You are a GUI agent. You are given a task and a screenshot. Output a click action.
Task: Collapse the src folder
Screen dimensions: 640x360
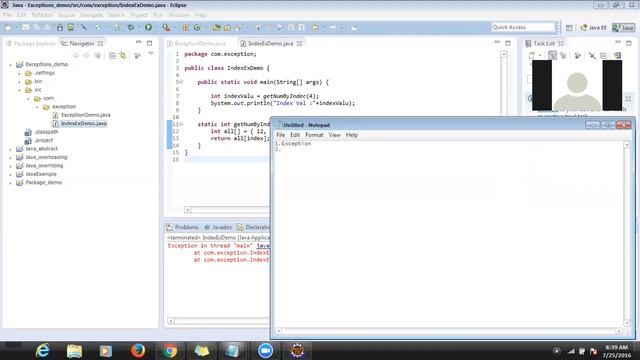(19, 90)
